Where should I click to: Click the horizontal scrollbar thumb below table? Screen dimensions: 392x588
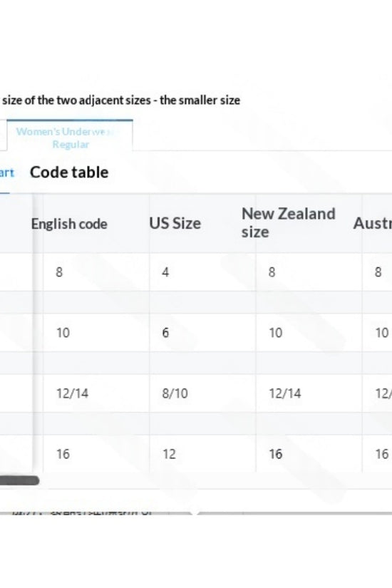19,480
